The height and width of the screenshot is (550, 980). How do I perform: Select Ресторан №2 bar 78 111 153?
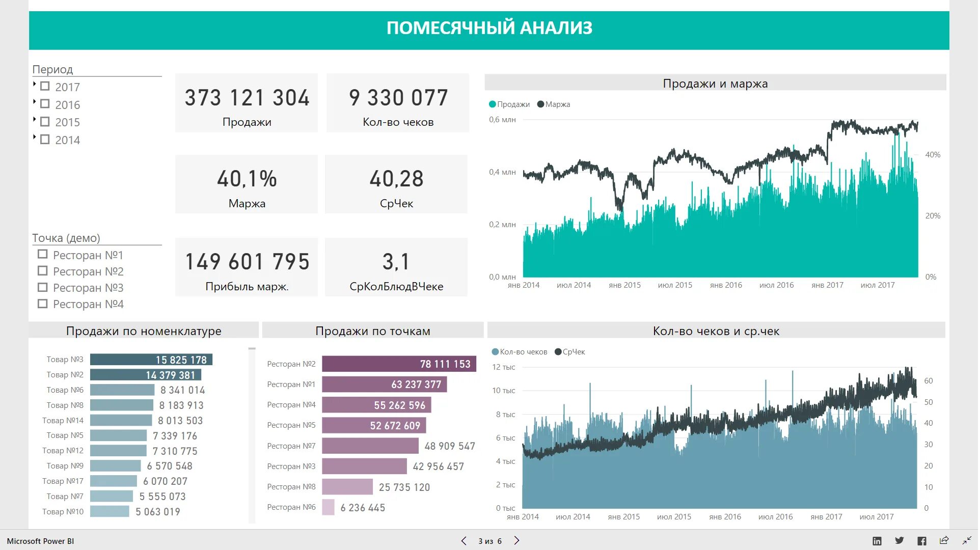[x=400, y=365]
